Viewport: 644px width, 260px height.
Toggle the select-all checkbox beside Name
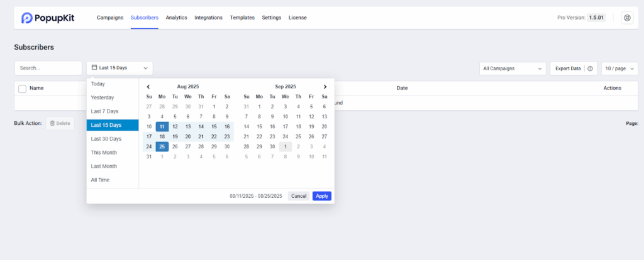coord(22,89)
